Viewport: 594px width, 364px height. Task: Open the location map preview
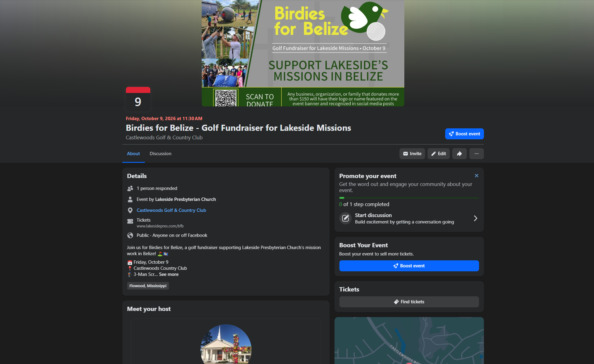(409, 341)
